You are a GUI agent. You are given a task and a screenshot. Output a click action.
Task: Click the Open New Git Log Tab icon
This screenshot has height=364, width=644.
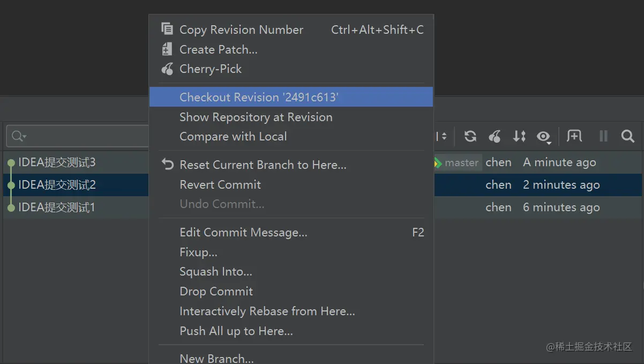pyautogui.click(x=574, y=136)
